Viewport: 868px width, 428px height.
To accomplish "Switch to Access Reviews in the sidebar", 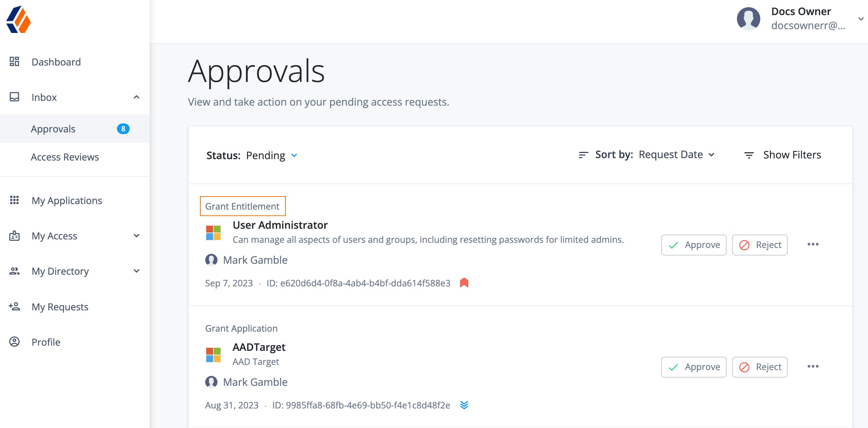I will tap(64, 157).
